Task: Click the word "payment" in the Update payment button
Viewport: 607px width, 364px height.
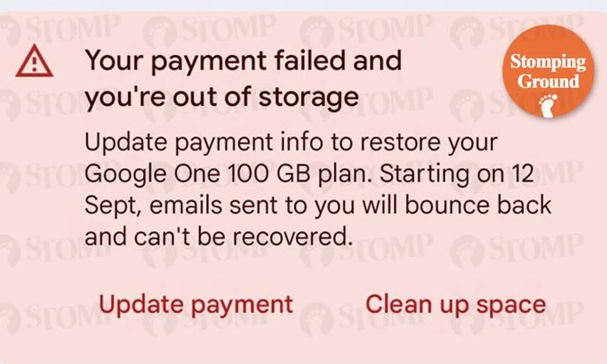Action: pos(242,305)
